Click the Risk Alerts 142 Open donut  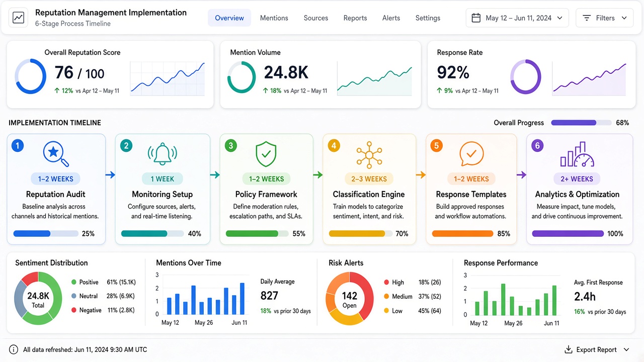(350, 298)
